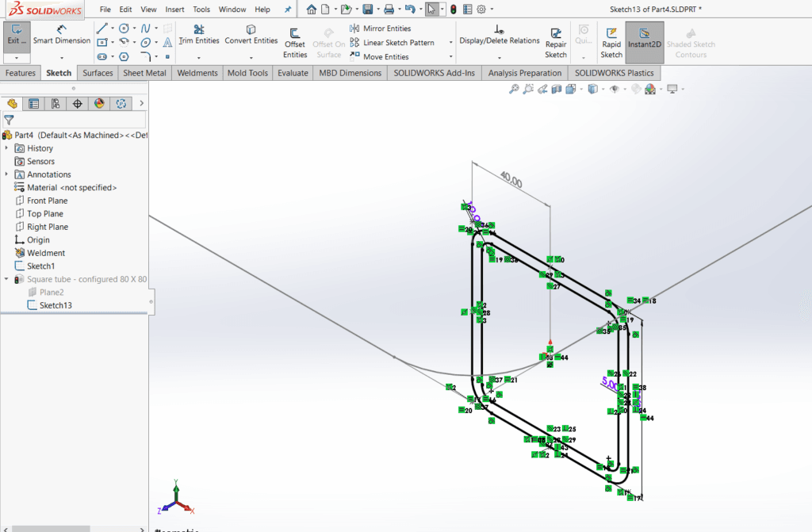Pin the menu bar with pushpin
This screenshot has height=532, width=812.
point(288,10)
